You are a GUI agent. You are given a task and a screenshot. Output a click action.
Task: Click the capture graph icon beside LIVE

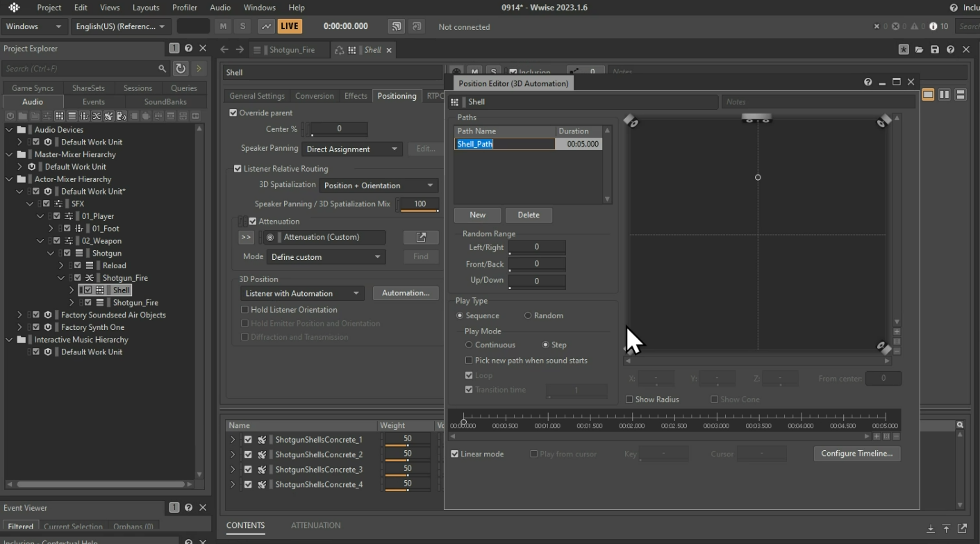pyautogui.click(x=266, y=26)
